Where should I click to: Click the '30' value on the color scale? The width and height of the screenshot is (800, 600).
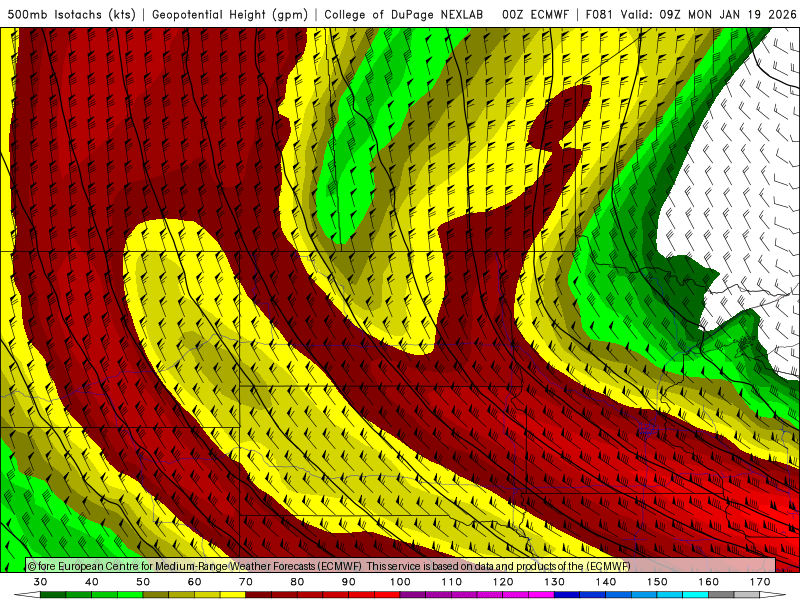tap(40, 582)
